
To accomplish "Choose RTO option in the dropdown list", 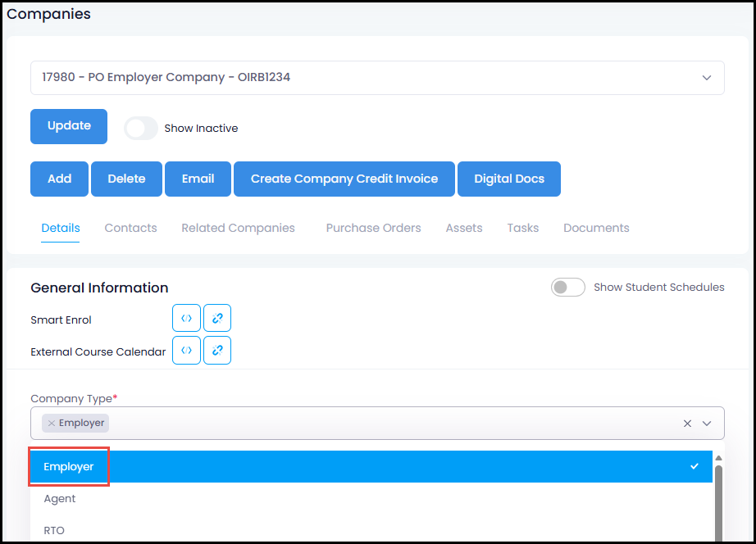I will click(54, 530).
